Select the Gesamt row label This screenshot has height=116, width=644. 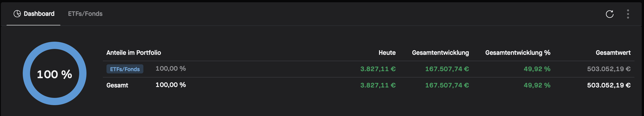pyautogui.click(x=117, y=85)
